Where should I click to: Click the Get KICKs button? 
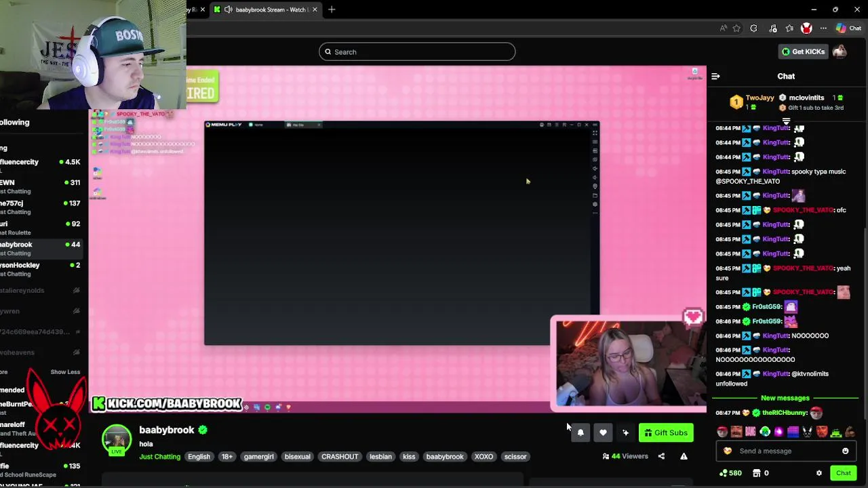click(803, 52)
